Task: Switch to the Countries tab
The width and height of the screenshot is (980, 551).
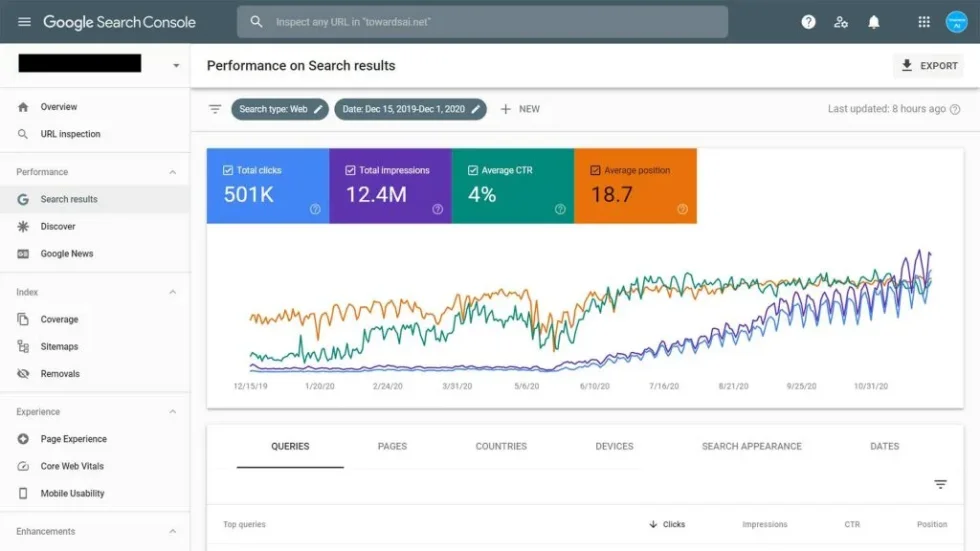Action: click(501, 446)
